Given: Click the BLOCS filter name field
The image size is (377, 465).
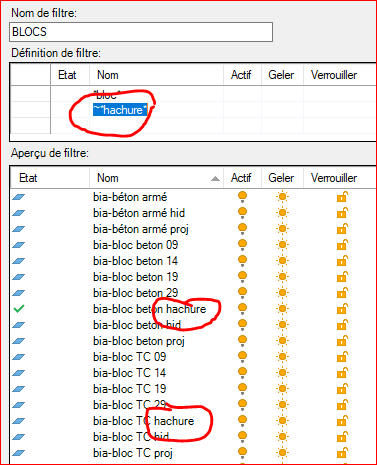Looking at the screenshot, I should pos(141,32).
